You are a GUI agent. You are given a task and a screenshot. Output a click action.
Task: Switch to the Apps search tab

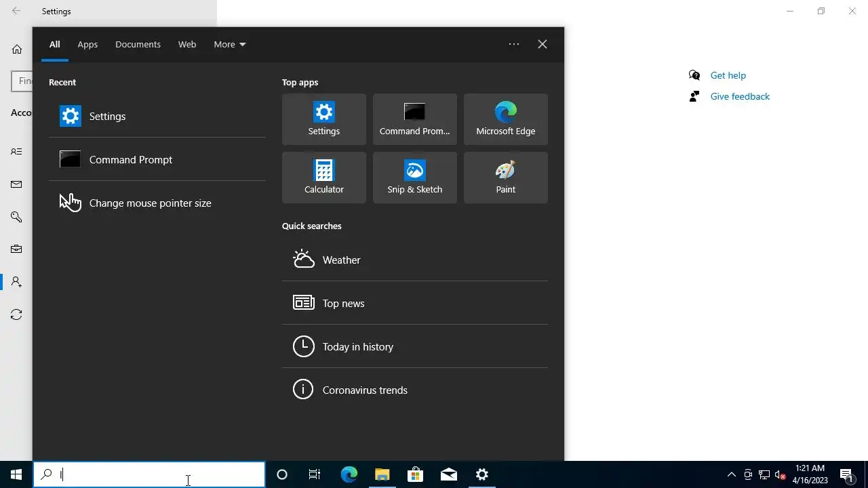tap(87, 44)
